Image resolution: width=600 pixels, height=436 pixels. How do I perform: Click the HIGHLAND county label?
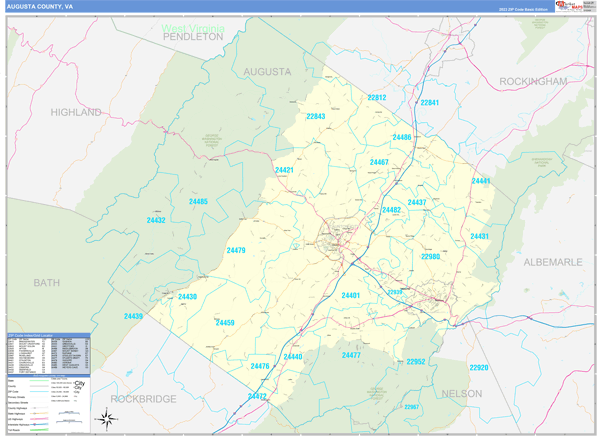pyautogui.click(x=76, y=112)
